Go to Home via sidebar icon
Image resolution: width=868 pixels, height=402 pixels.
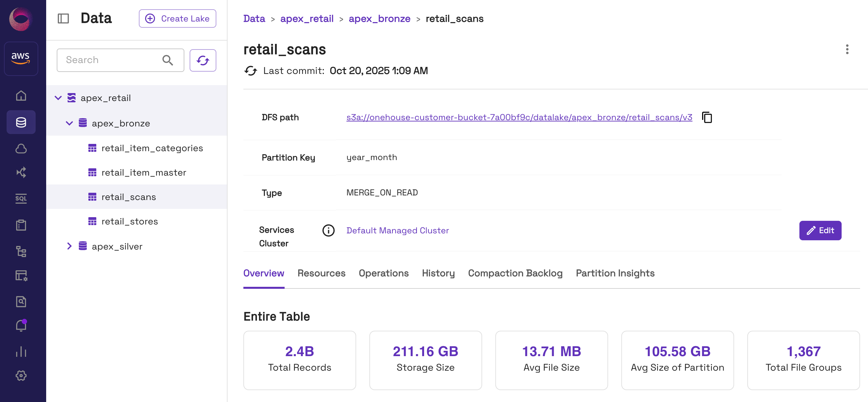coord(21,96)
